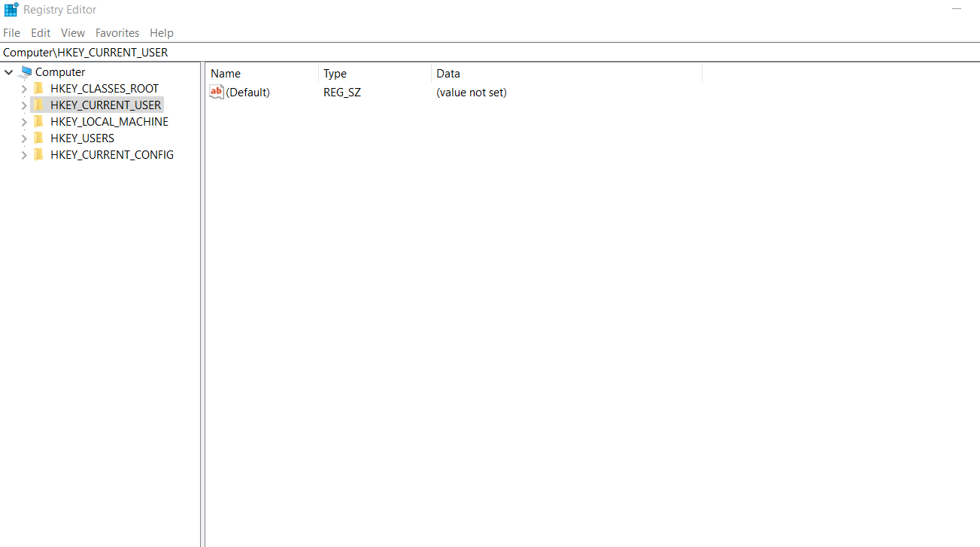Click the Type column header
The image size is (980, 547).
click(375, 74)
